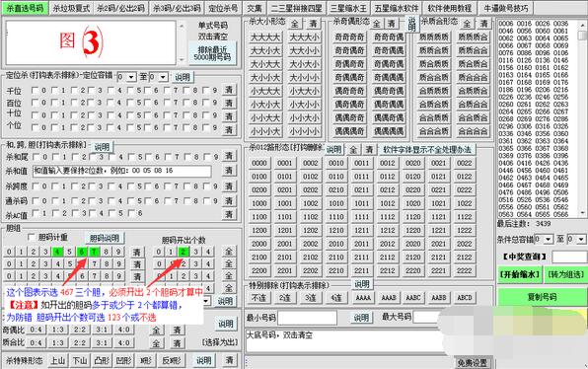Select all 杀质合形态 with 全
Image resolution: width=588 pixels, height=369 pixels.
[x=467, y=24]
